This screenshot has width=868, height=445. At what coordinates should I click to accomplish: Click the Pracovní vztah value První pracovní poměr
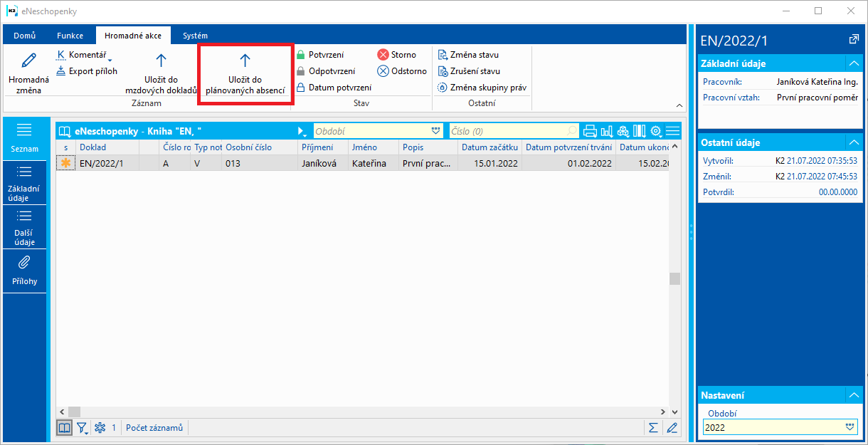(817, 98)
